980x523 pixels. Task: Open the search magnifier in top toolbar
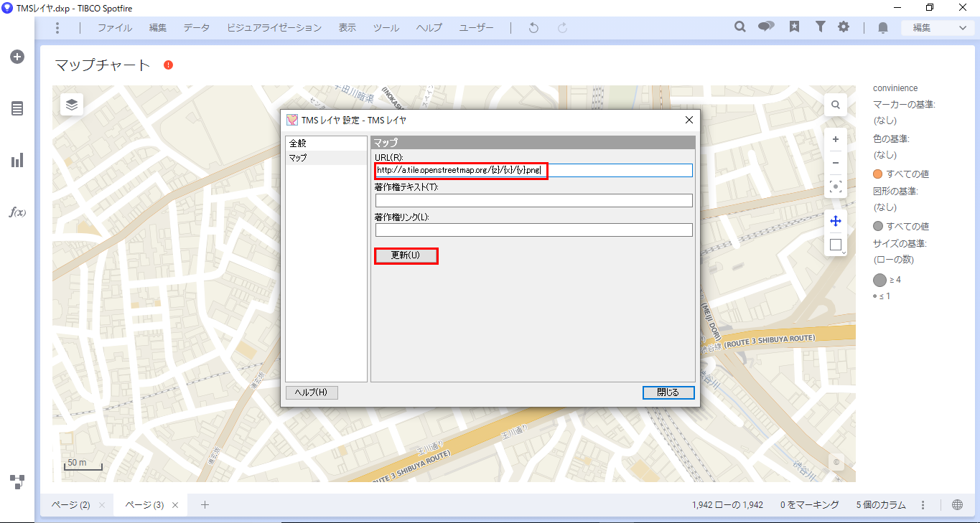tap(740, 27)
